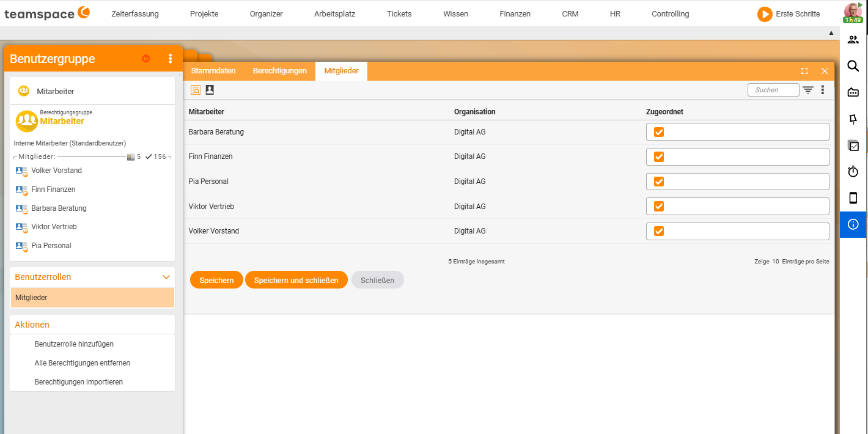The height and width of the screenshot is (434, 868).
Task: Click the contact card icon beside Pia Personal
Action: pos(22,246)
